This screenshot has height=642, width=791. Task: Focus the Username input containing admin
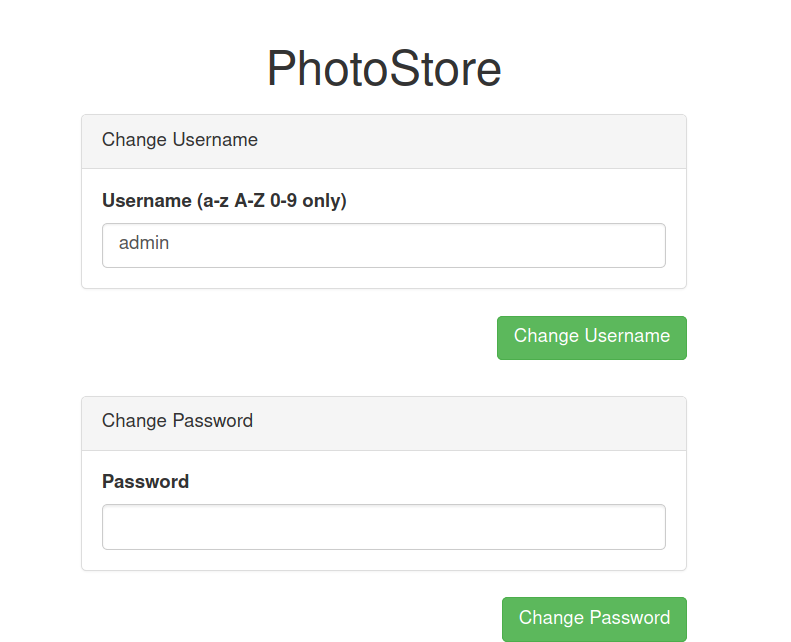tap(384, 246)
